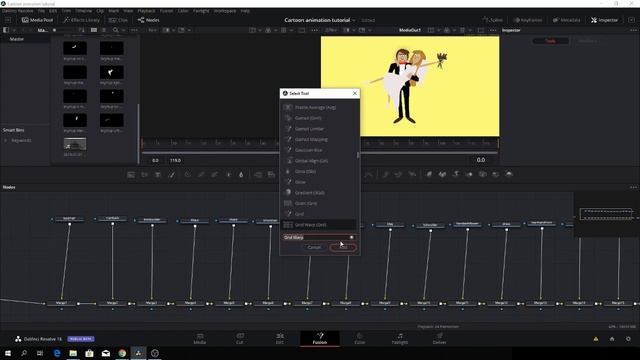
Task: Add a Text+ node from the toolbar
Action: [158, 175]
